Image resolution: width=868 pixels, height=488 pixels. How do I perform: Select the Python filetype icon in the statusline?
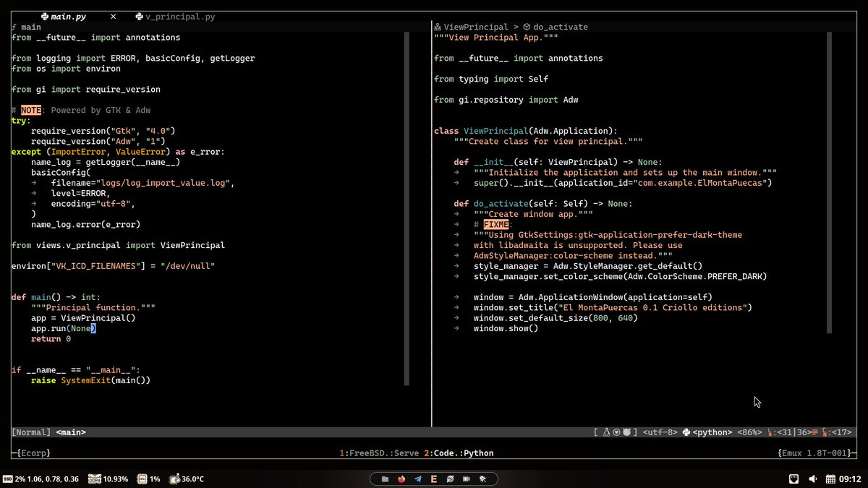click(687, 432)
